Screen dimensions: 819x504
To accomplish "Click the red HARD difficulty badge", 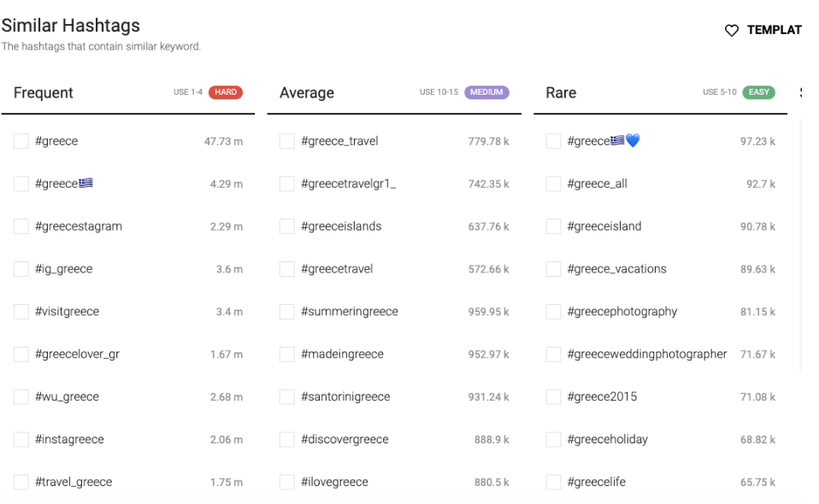I will (226, 92).
